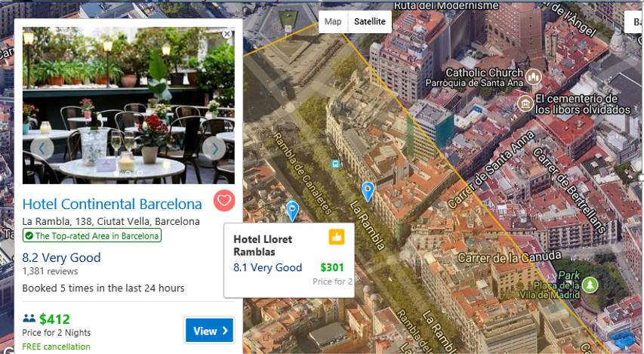Open Hotel Lloret Ramblas popup title

263,245
